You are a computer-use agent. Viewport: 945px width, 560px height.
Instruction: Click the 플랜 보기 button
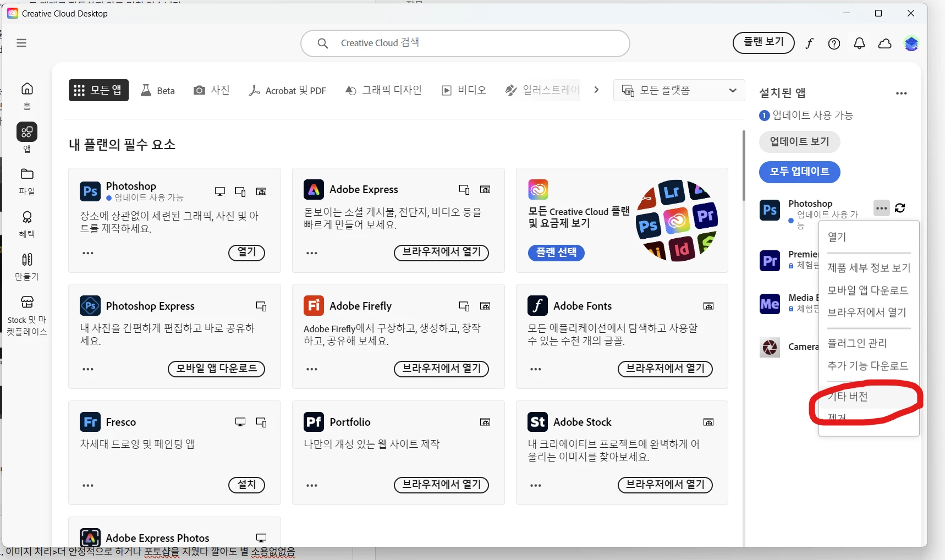tap(763, 42)
